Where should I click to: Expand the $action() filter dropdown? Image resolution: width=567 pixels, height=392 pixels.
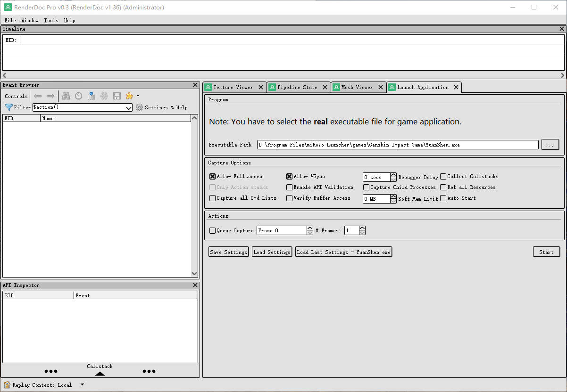pyautogui.click(x=129, y=108)
